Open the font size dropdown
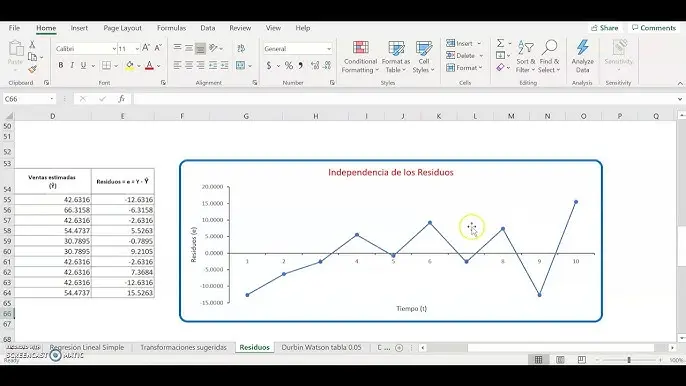The image size is (686, 386). [137, 49]
